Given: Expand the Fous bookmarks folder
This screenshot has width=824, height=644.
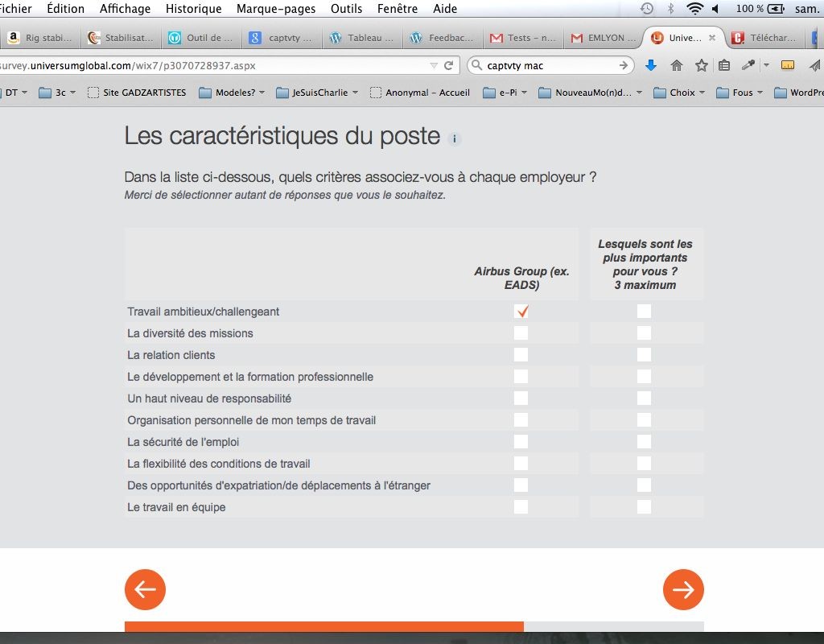Looking at the screenshot, I should click(x=740, y=93).
